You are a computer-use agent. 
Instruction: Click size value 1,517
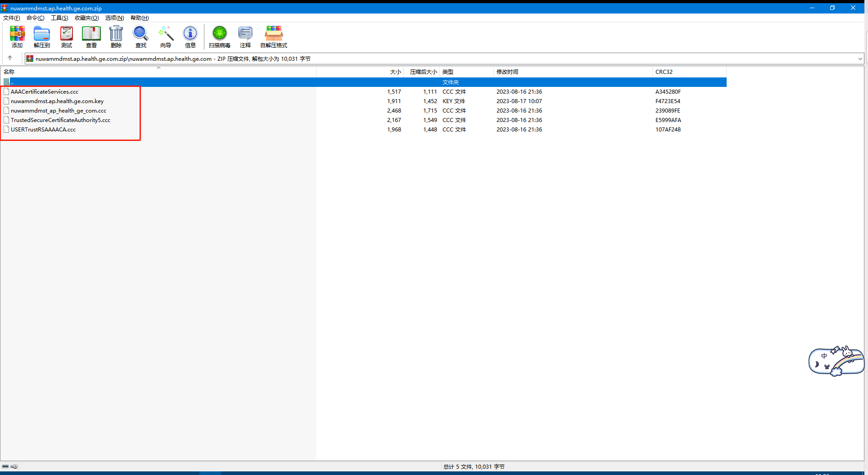click(x=394, y=91)
